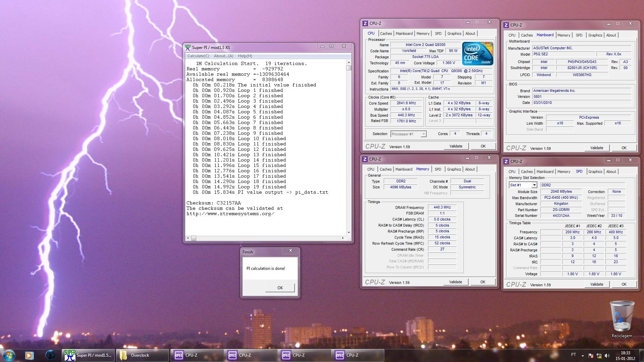Image resolution: width=644 pixels, height=362 pixels.
Task: Open the Reciclagem recycle bin on the desktop
Action: pyautogui.click(x=622, y=319)
